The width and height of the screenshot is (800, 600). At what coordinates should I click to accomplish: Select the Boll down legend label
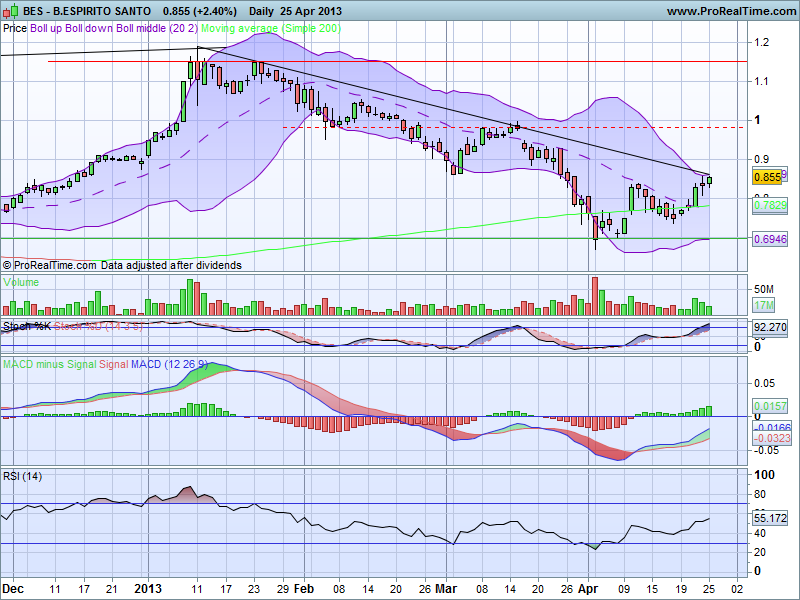click(90, 28)
